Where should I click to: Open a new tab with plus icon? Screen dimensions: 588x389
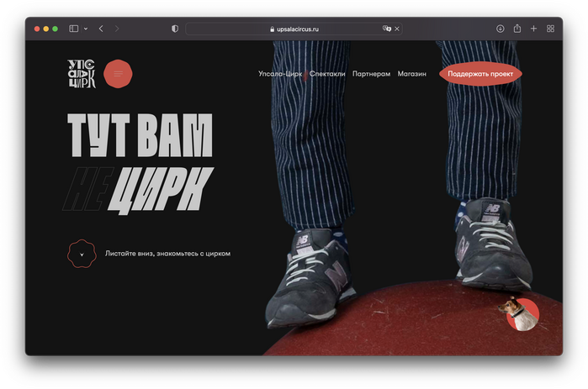click(x=533, y=29)
